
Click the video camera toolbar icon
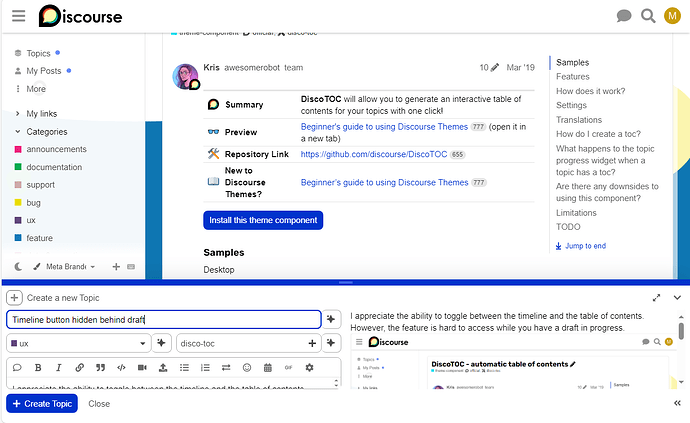[142, 368]
